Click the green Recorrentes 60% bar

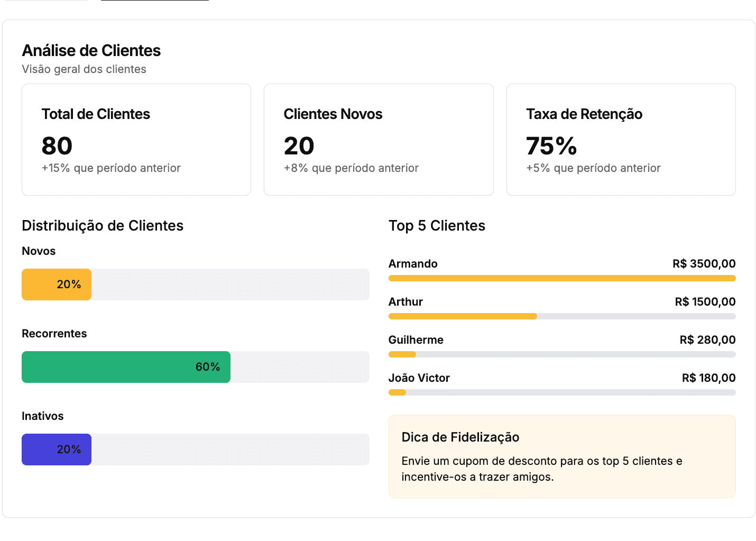[126, 367]
